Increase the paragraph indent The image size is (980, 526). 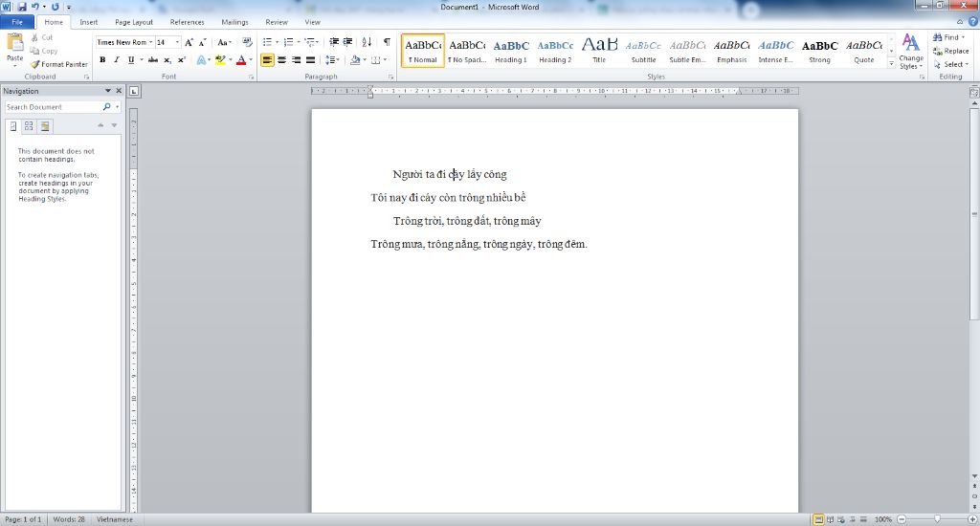347,42
